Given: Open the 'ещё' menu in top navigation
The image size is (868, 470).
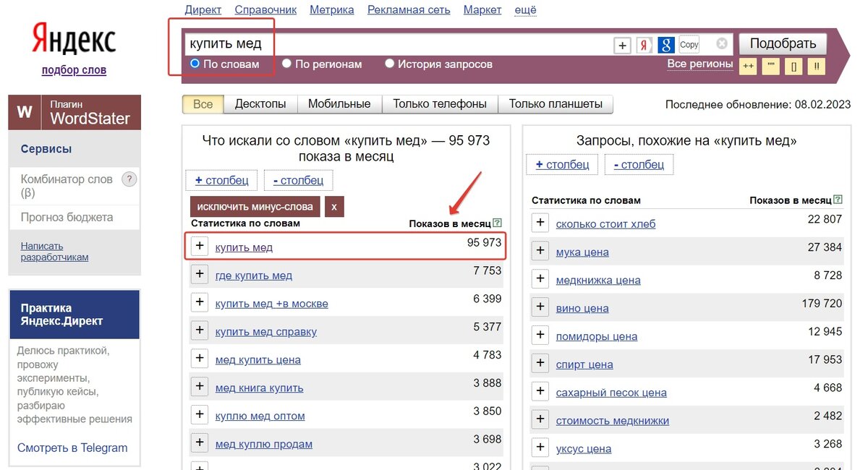Looking at the screenshot, I should pyautogui.click(x=525, y=9).
